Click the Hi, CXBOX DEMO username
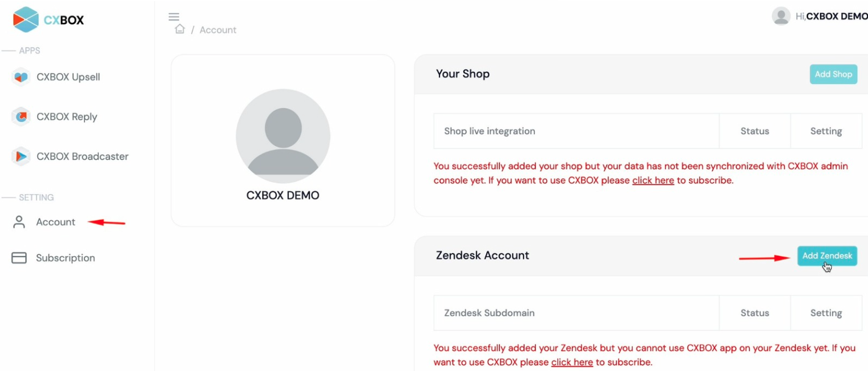868x371 pixels. coord(831,17)
